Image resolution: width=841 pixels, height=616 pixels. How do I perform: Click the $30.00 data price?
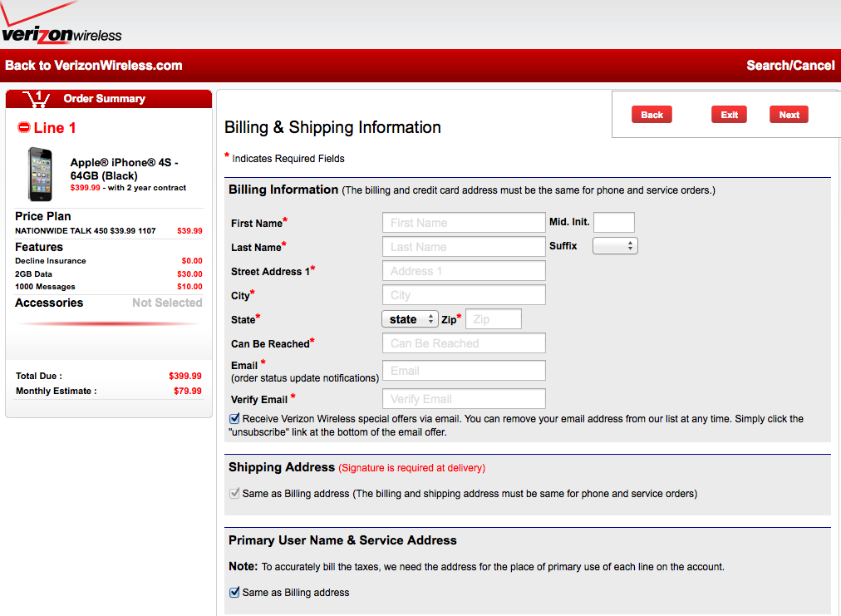(189, 274)
